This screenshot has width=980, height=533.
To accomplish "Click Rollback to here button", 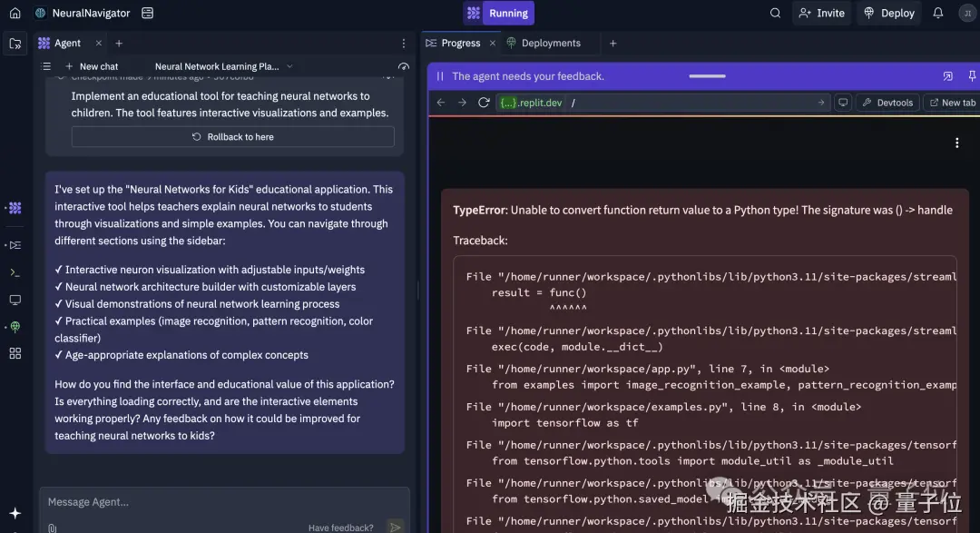I will click(x=232, y=137).
